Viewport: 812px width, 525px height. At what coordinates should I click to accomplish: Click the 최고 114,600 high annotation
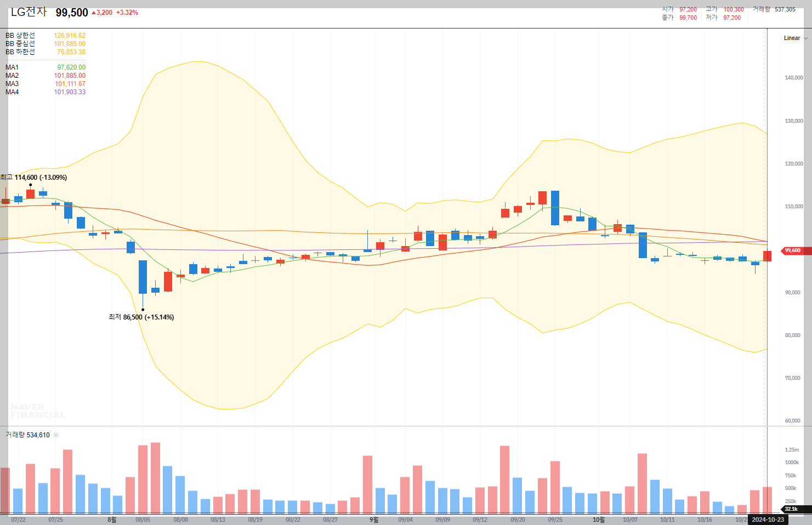pyautogui.click(x=33, y=178)
